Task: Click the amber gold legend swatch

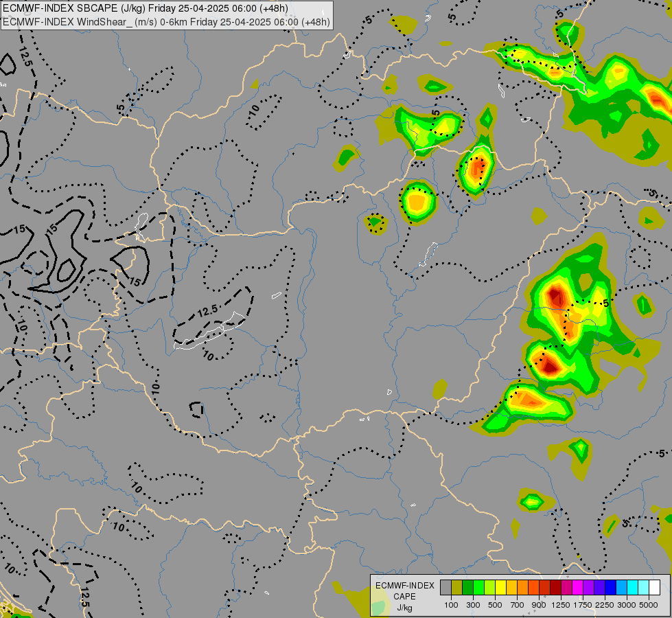Action: pyautogui.click(x=511, y=588)
